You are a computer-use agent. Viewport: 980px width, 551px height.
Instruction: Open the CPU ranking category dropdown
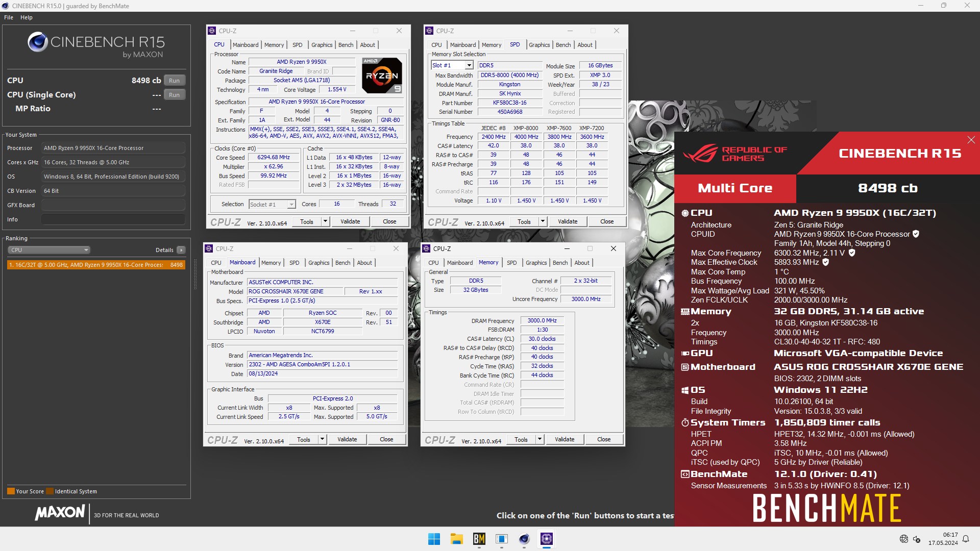tap(49, 250)
